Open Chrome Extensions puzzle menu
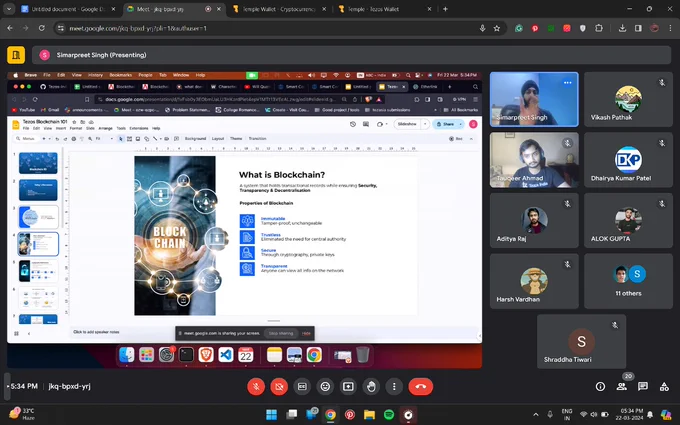Screen dimensions: 680x425 click(x=599, y=28)
